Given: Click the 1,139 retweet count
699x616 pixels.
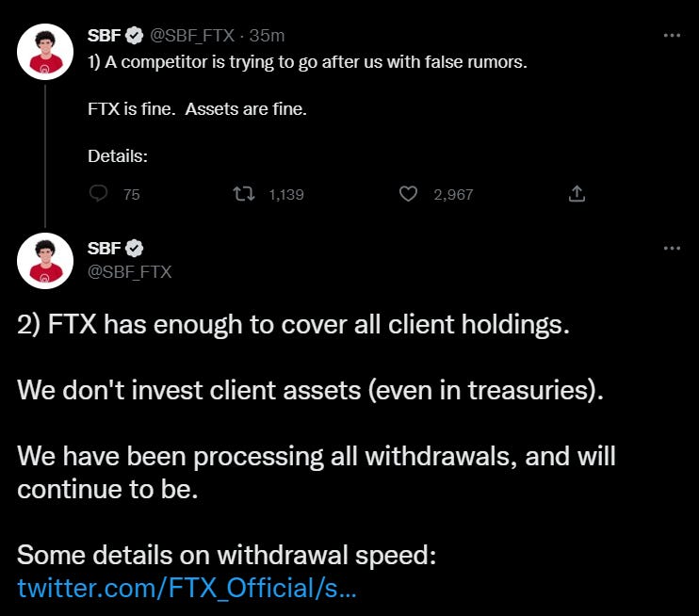Looking at the screenshot, I should (285, 195).
